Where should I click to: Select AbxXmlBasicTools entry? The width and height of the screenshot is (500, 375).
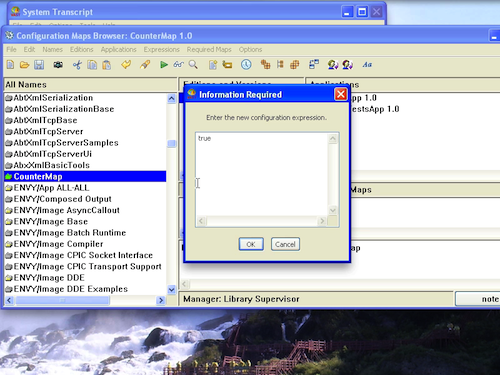(52, 165)
